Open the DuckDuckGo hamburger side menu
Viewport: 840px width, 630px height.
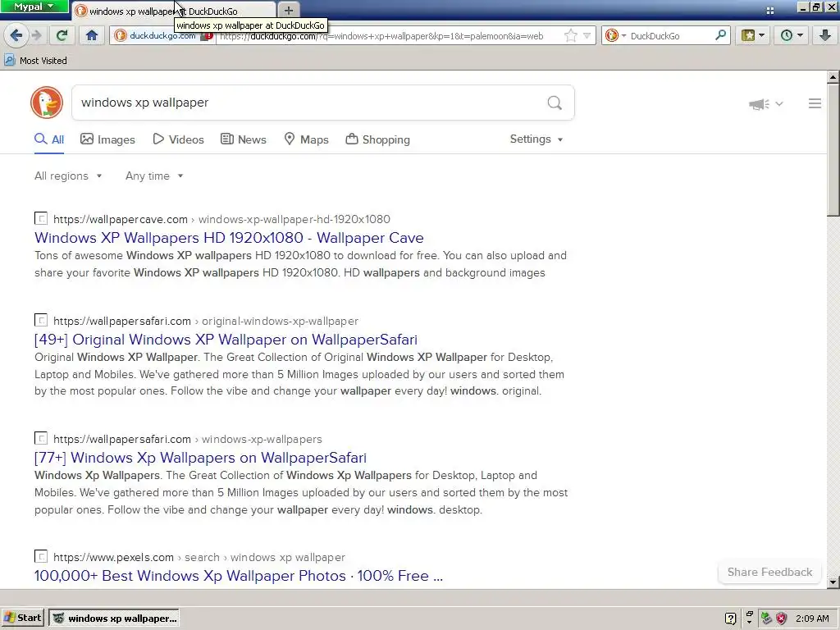(815, 103)
